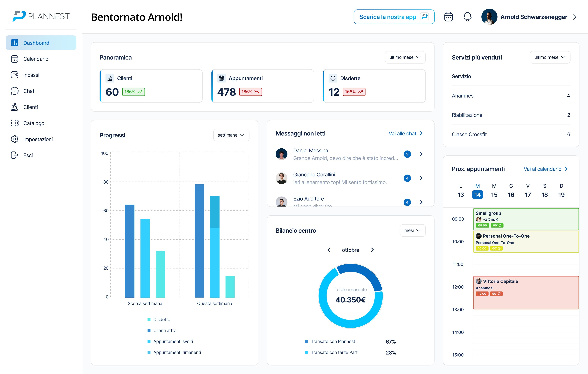Viewport: 588px width, 374px height.
Task: Open the mesi dropdown in Bilancio centro
Action: (x=412, y=230)
